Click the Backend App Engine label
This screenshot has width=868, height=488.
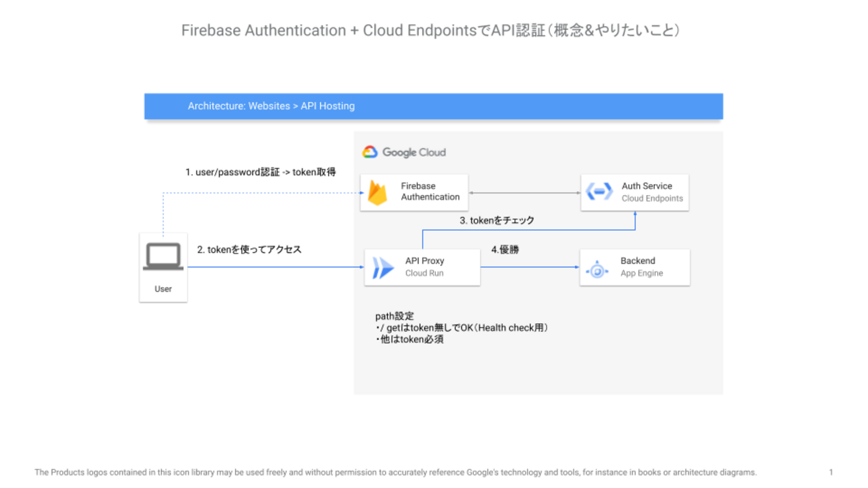point(642,267)
